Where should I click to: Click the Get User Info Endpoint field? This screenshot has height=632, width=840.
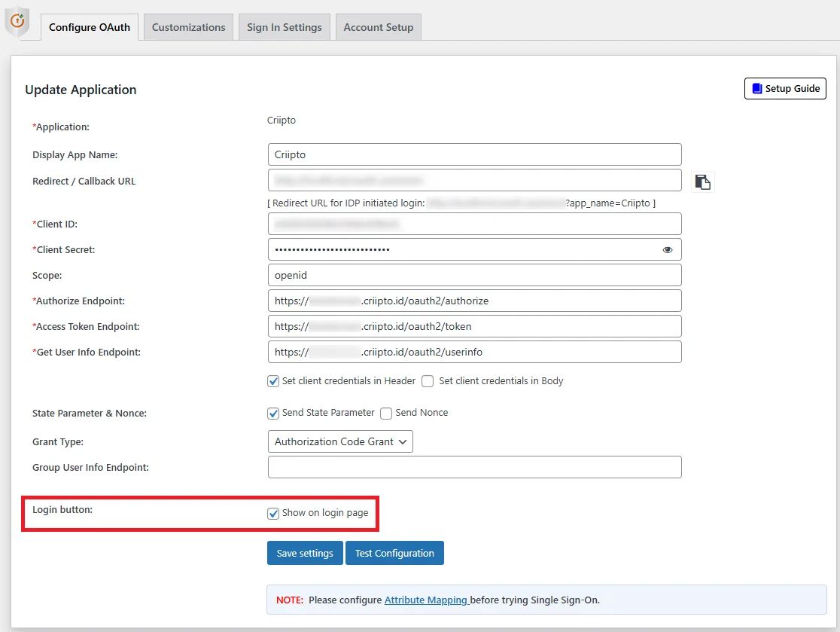(475, 353)
